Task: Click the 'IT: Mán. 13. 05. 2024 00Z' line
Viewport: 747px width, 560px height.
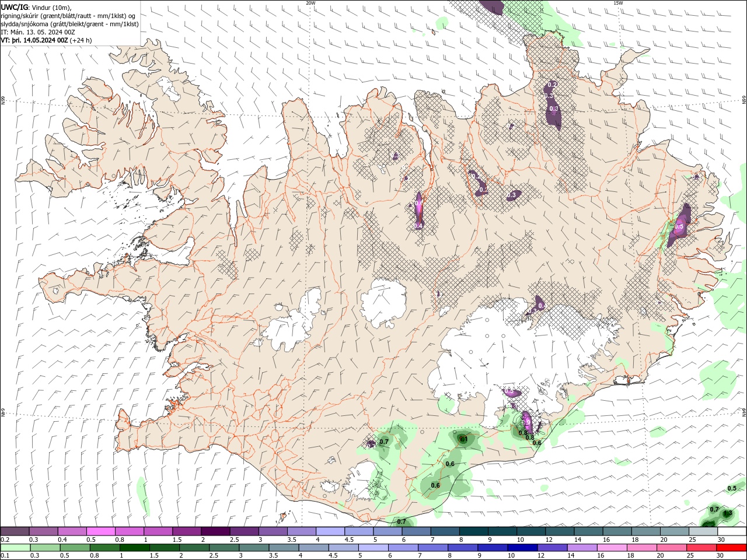Action: pyautogui.click(x=38, y=32)
